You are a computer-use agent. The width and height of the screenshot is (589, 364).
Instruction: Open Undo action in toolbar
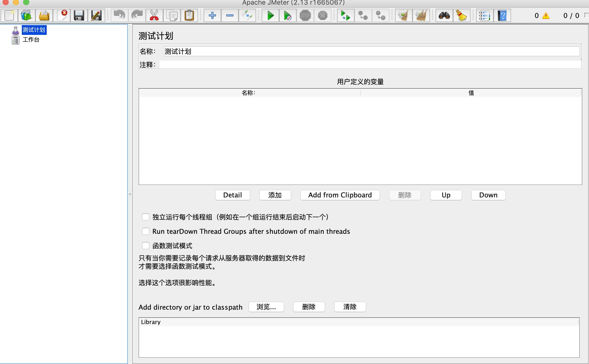tap(118, 16)
